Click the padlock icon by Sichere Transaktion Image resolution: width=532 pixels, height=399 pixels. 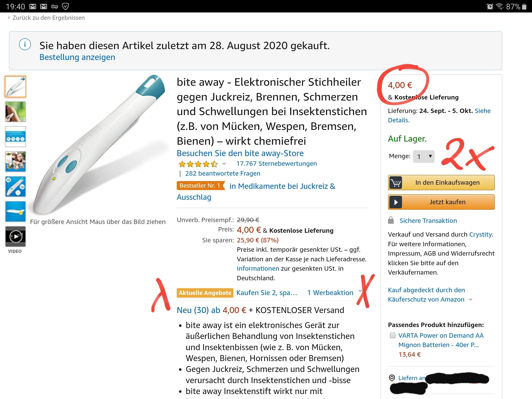click(x=391, y=220)
